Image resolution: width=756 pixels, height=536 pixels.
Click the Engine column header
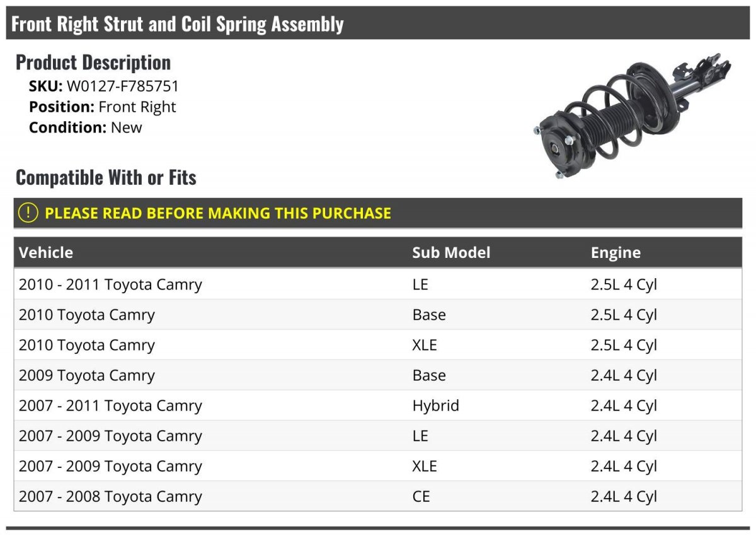(615, 253)
